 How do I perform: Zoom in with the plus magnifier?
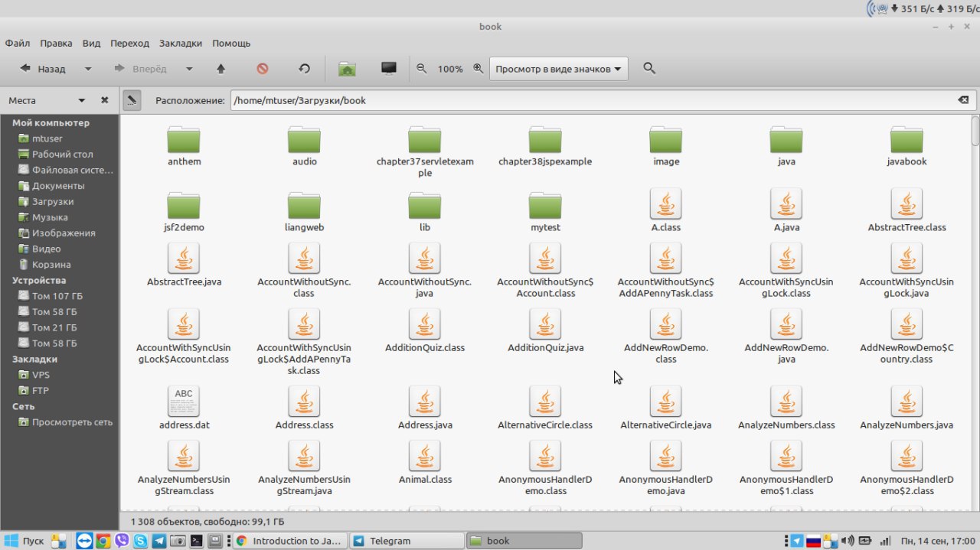click(479, 69)
